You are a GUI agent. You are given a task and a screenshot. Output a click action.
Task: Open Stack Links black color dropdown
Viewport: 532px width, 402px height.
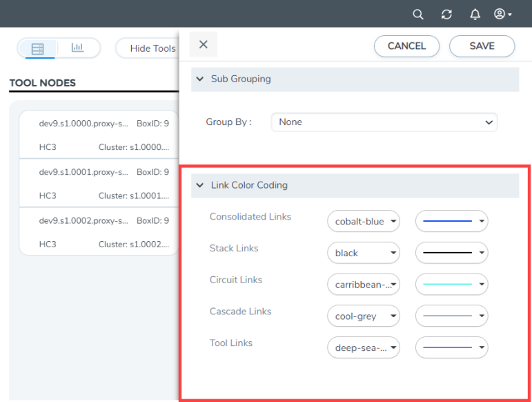pyautogui.click(x=363, y=253)
